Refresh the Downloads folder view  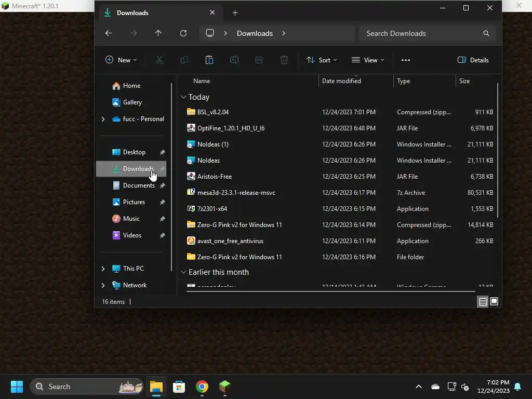point(183,33)
